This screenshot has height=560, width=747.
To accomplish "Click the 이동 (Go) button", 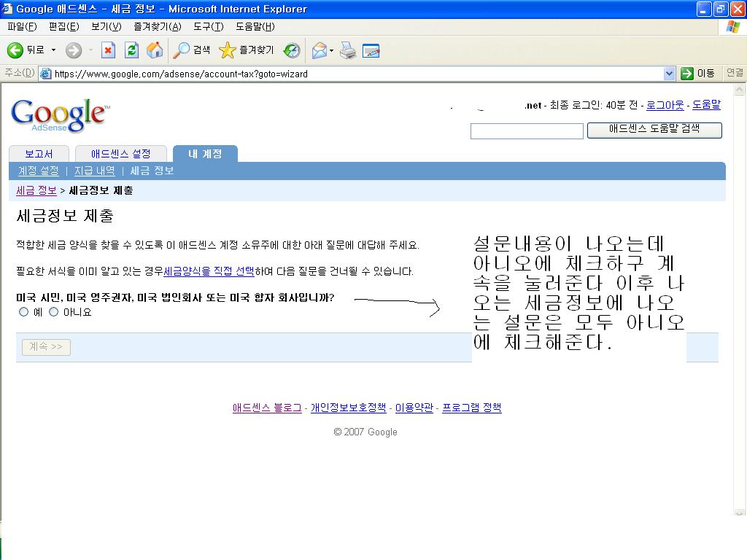I will [x=698, y=74].
